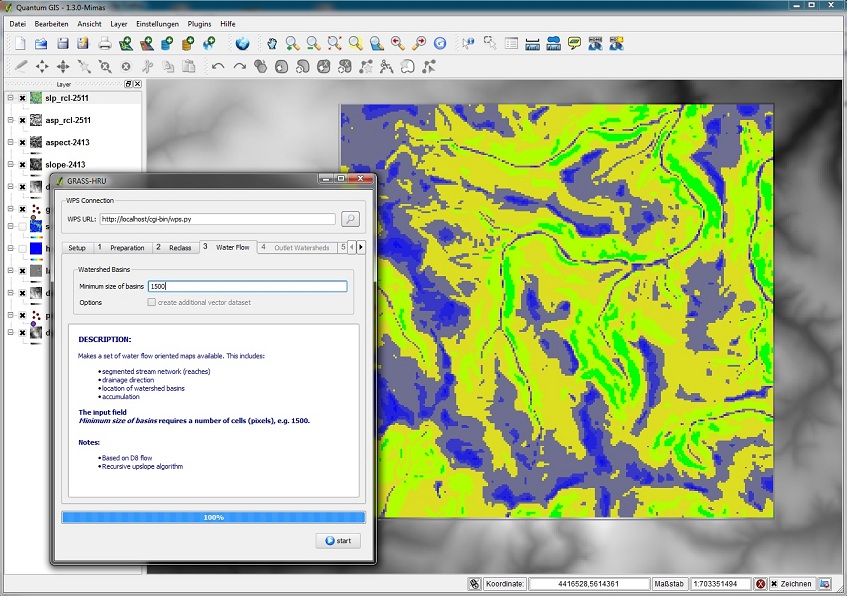Image resolution: width=847 pixels, height=596 pixels.
Task: Click the Save Project icon
Action: click(62, 43)
